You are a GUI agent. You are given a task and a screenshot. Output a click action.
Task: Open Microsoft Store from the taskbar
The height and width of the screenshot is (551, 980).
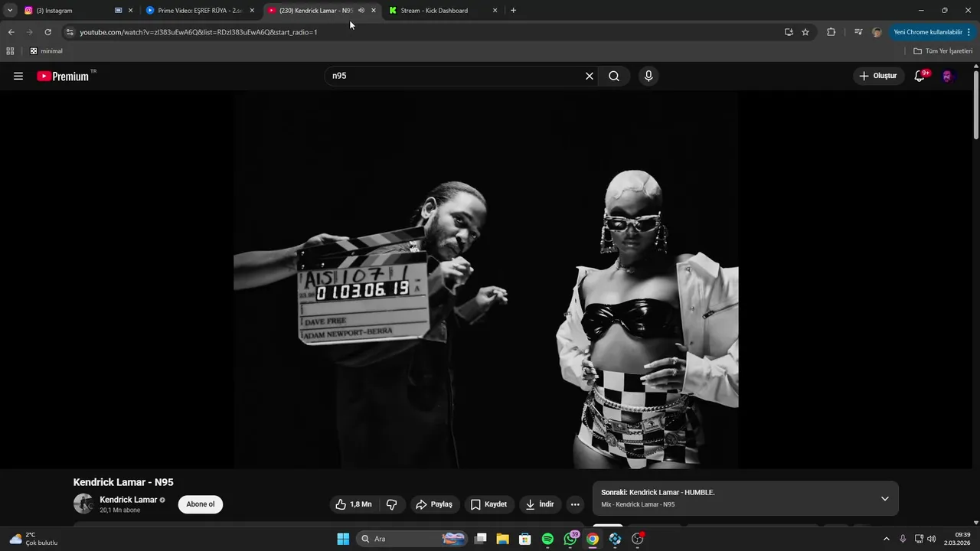pos(524,539)
